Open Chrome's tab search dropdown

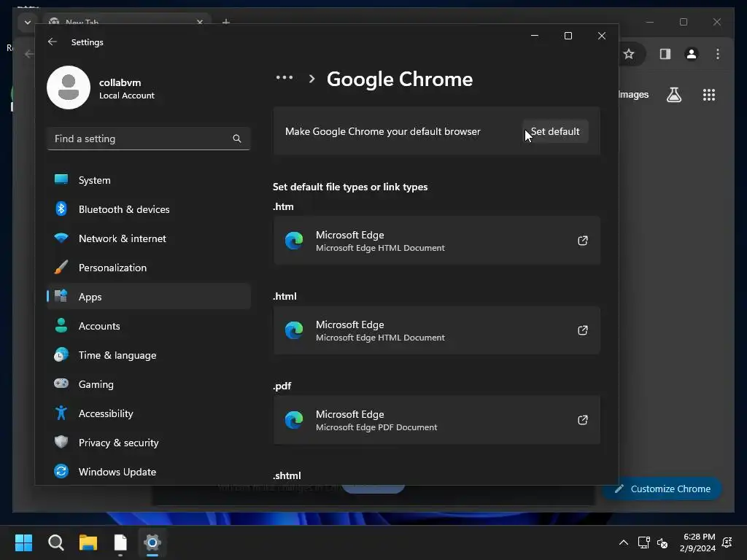[x=27, y=23]
